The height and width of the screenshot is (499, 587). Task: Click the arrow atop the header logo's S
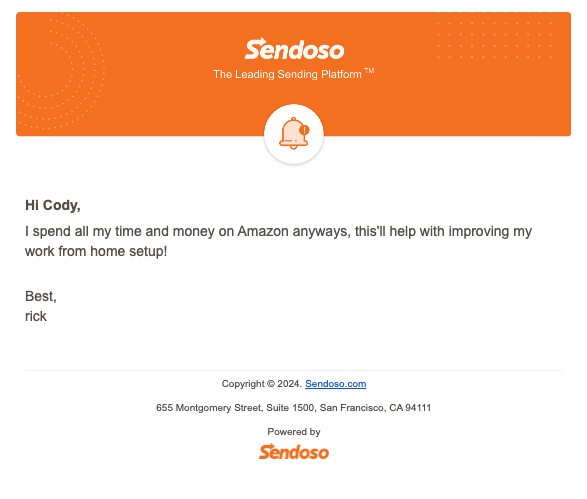click(259, 42)
